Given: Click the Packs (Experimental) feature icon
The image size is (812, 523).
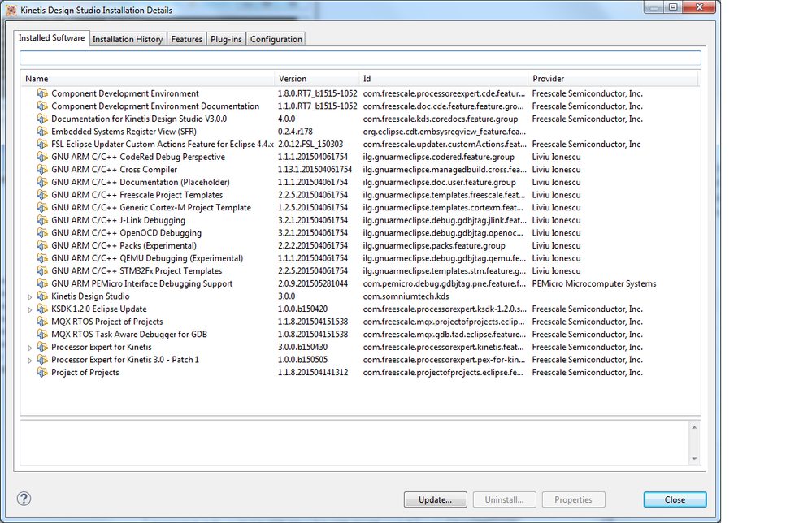Looking at the screenshot, I should (42, 246).
